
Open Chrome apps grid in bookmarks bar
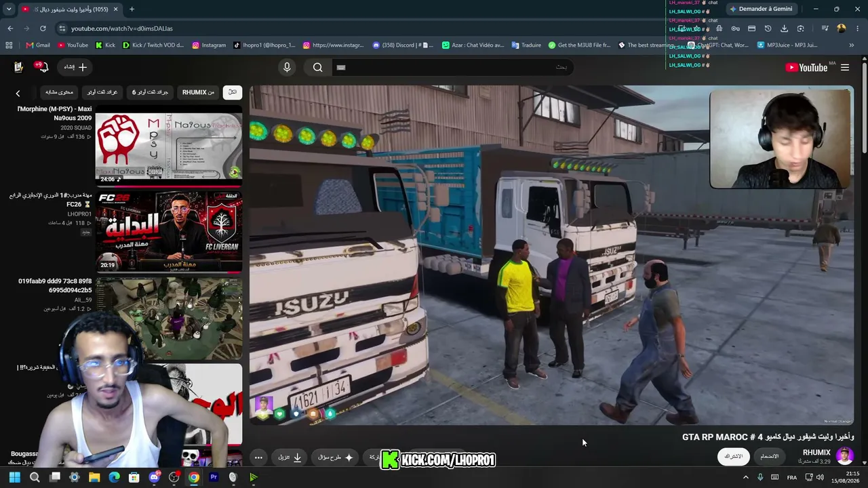coord(9,45)
